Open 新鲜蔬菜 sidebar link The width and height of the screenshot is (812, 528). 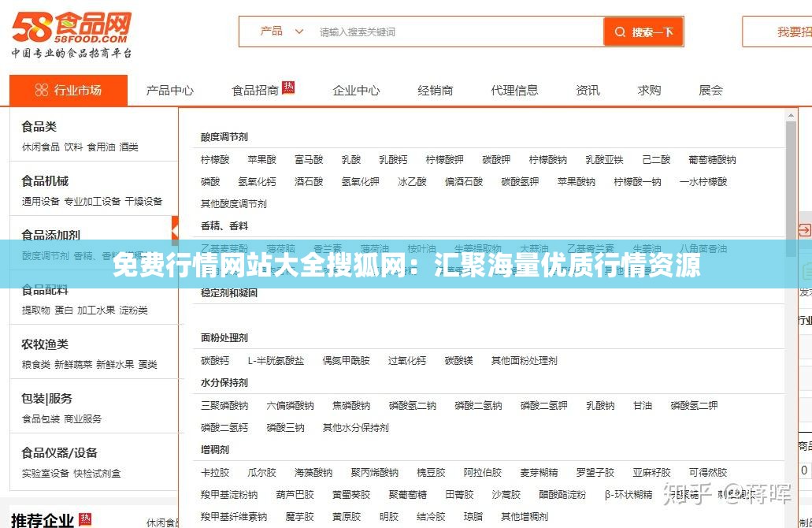point(73,365)
